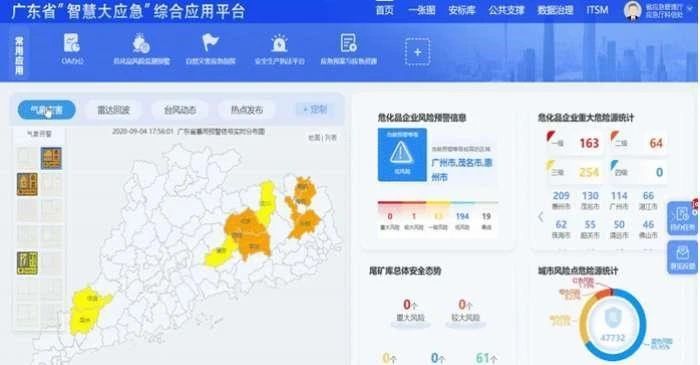Click the 62 珠海市 statistic
Screen dimensions: 700x365
[x=561, y=229]
